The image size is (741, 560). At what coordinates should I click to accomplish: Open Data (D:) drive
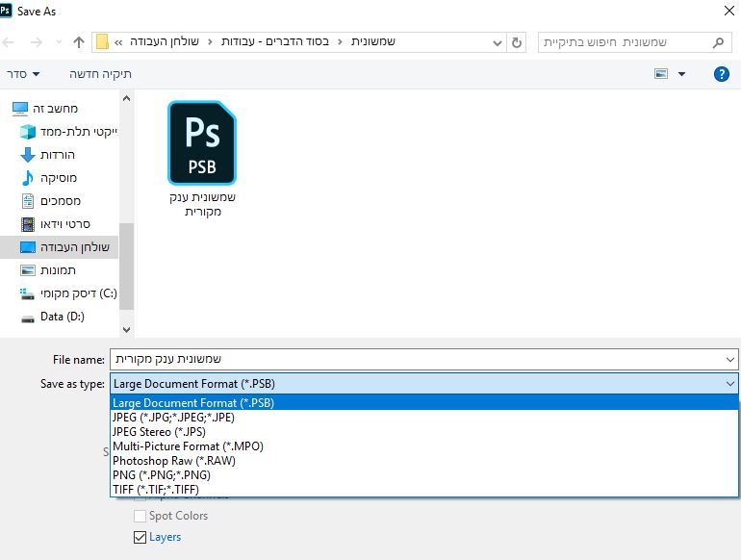[53, 317]
